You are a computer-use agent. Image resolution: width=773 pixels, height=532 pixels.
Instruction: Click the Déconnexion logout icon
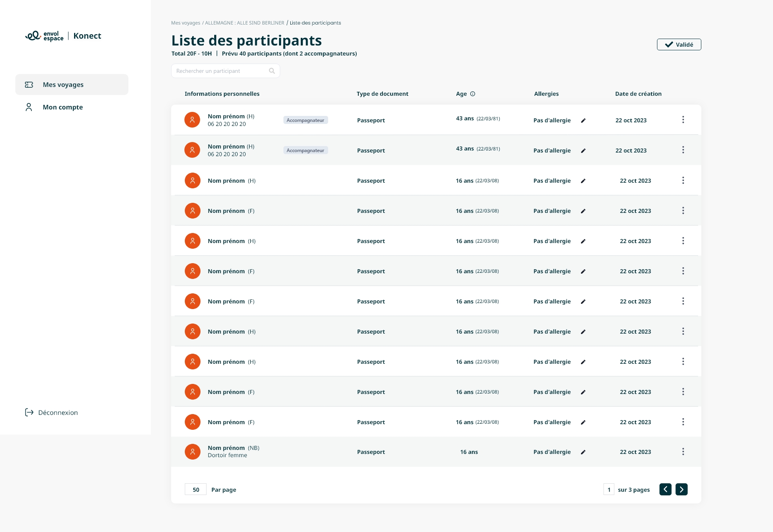tap(29, 412)
